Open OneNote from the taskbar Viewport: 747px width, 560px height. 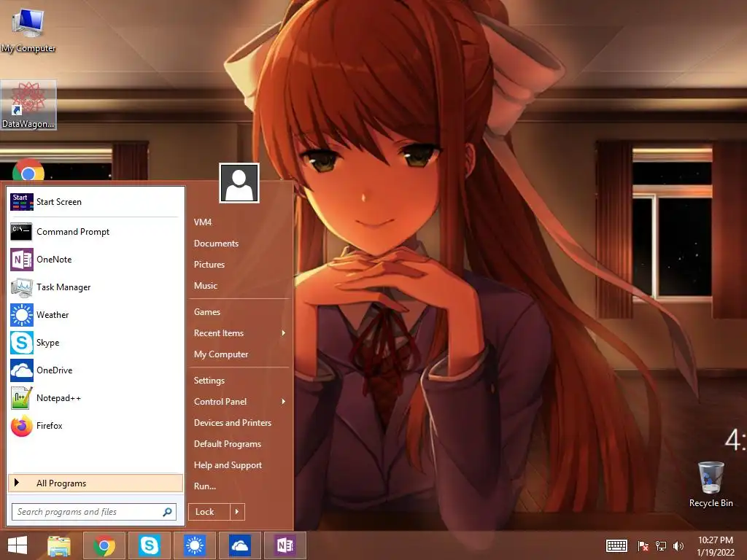(285, 545)
